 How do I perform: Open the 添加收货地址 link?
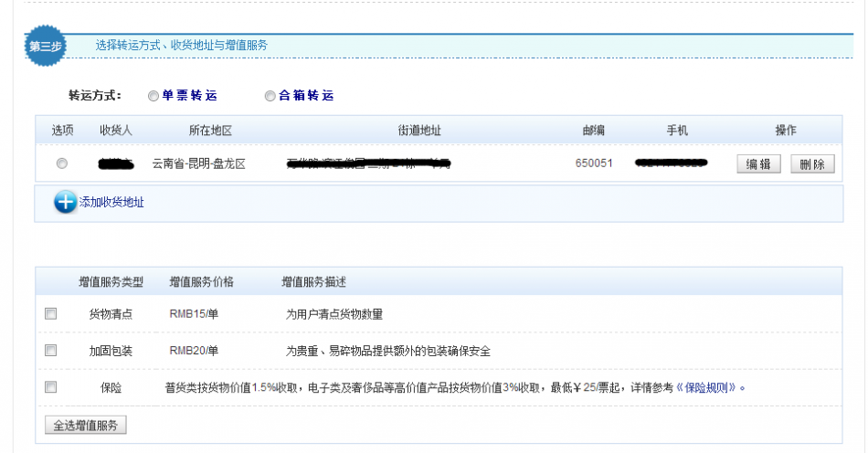pyautogui.click(x=111, y=202)
